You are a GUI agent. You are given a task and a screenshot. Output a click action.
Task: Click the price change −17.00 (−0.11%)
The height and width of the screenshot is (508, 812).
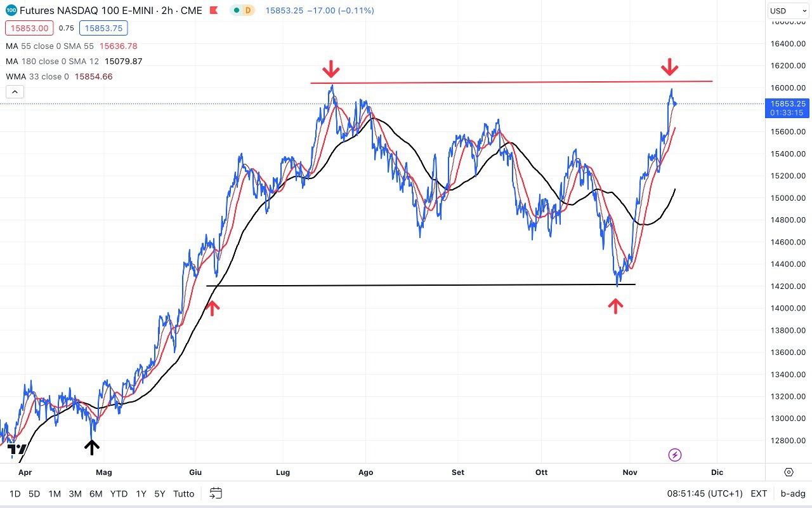[x=341, y=11]
